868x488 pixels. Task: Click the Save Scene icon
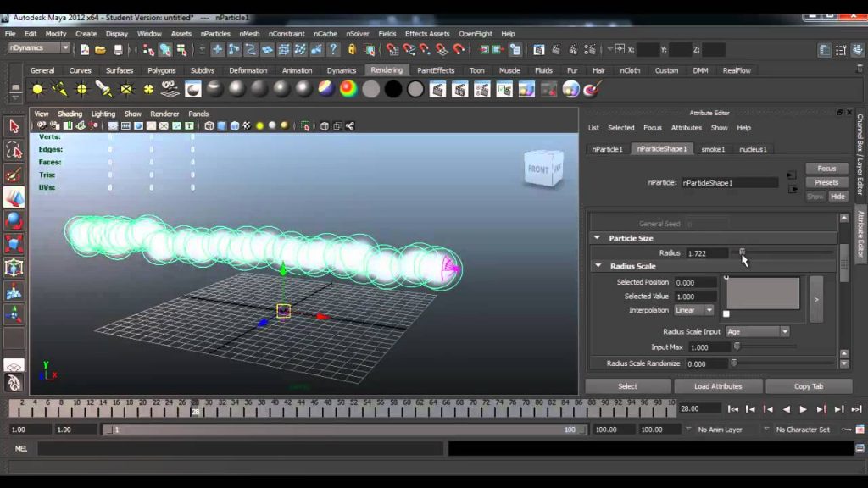(118, 50)
